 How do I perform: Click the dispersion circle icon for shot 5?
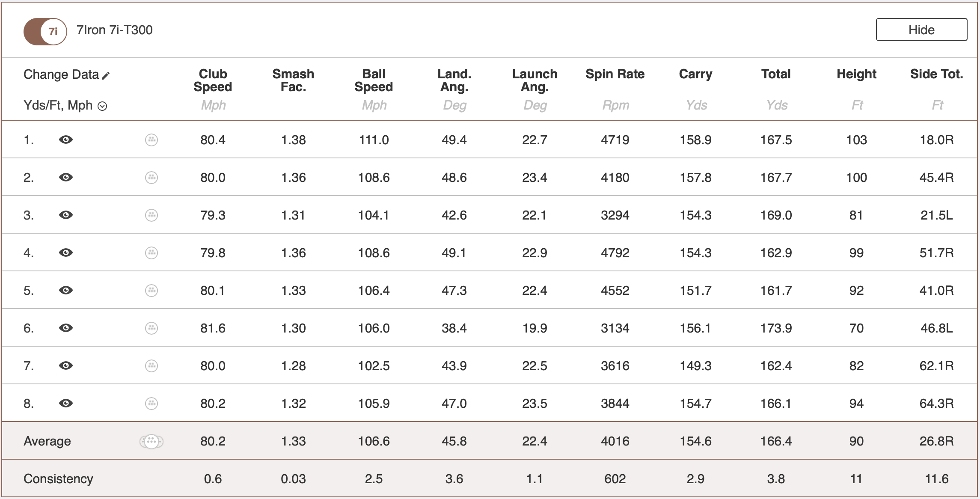click(x=151, y=291)
